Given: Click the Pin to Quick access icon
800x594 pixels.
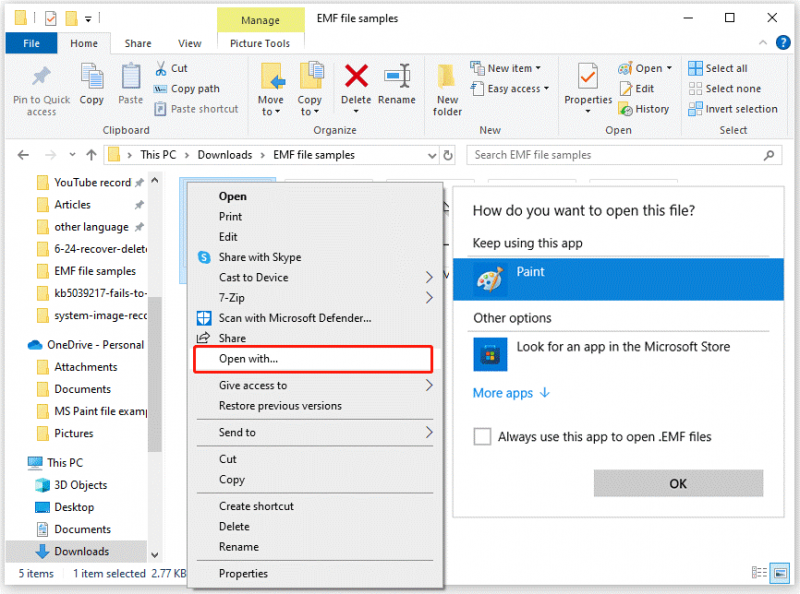Looking at the screenshot, I should pos(41,77).
